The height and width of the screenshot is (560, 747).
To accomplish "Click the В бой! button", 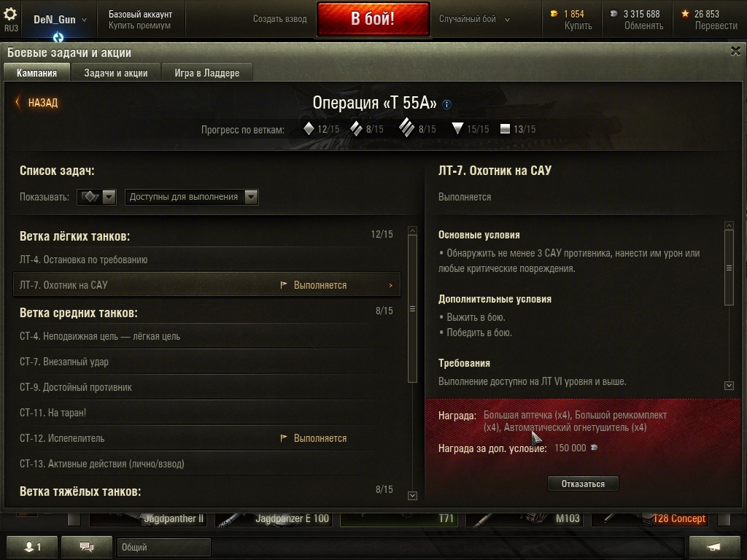I will click(x=373, y=18).
